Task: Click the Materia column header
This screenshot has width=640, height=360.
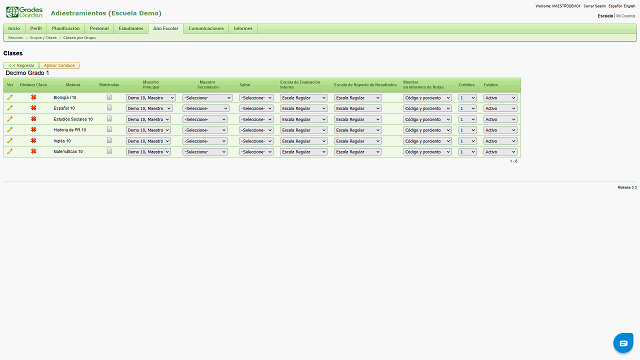Action: coord(73,85)
